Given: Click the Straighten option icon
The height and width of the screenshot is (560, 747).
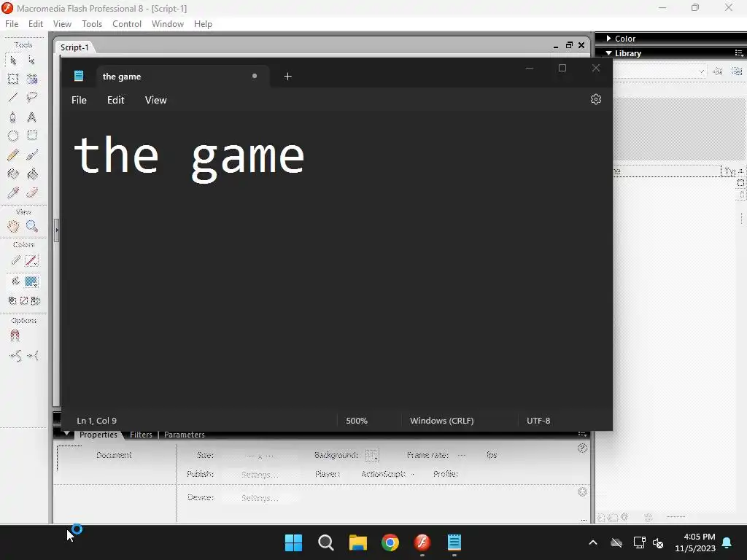Looking at the screenshot, I should [33, 356].
